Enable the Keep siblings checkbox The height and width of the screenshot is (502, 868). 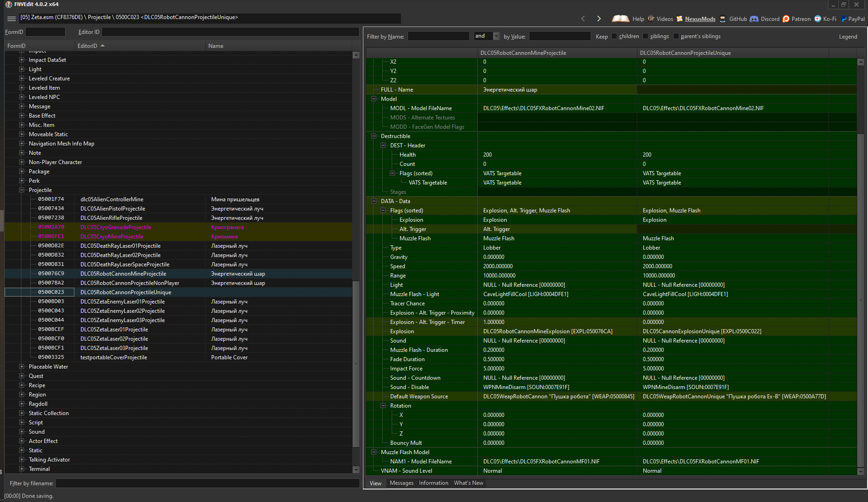(x=645, y=36)
